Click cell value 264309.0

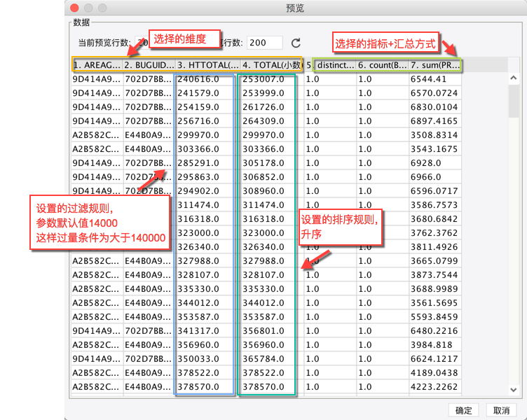pyautogui.click(x=263, y=121)
